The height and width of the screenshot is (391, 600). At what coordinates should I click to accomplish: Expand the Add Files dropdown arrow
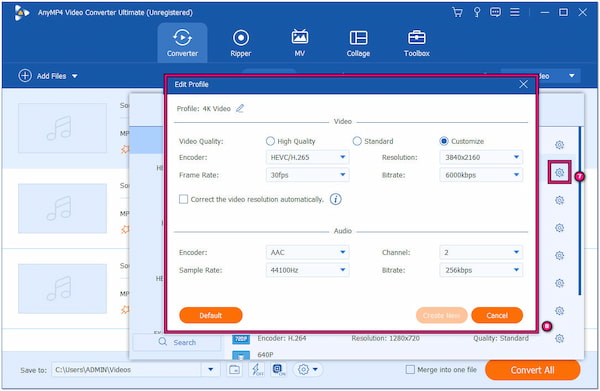tap(75, 76)
